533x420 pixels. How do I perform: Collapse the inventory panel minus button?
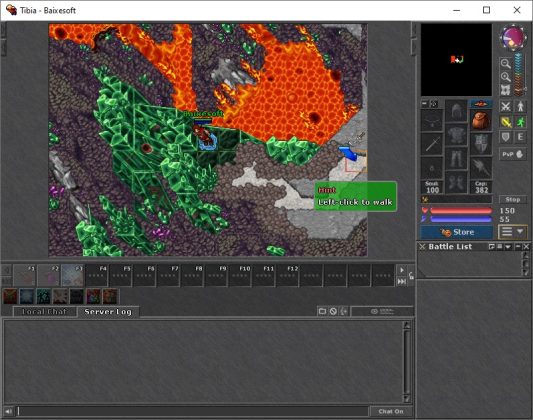(425, 103)
